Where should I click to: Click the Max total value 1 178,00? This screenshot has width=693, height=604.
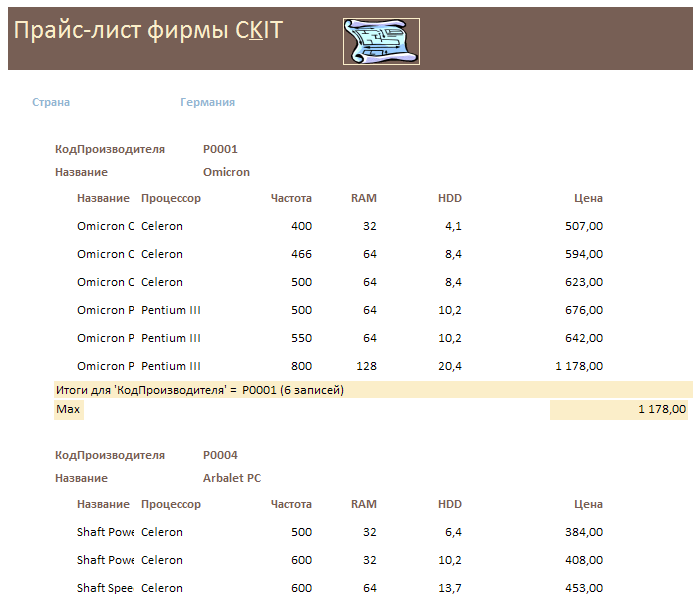[x=662, y=410]
